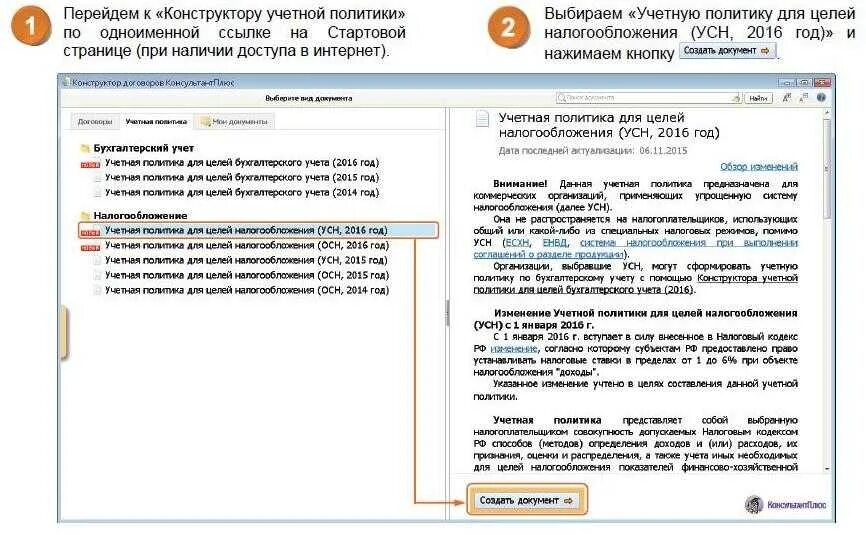The width and height of the screenshot is (866, 535).
Task: Click the 'Внимание!' bold text
Action: [x=520, y=183]
